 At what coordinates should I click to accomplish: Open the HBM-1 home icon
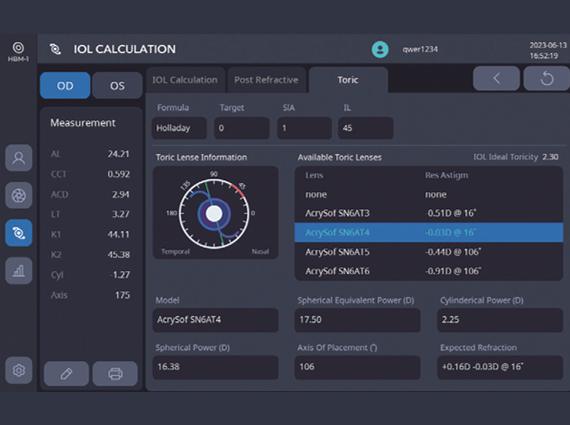[18, 51]
